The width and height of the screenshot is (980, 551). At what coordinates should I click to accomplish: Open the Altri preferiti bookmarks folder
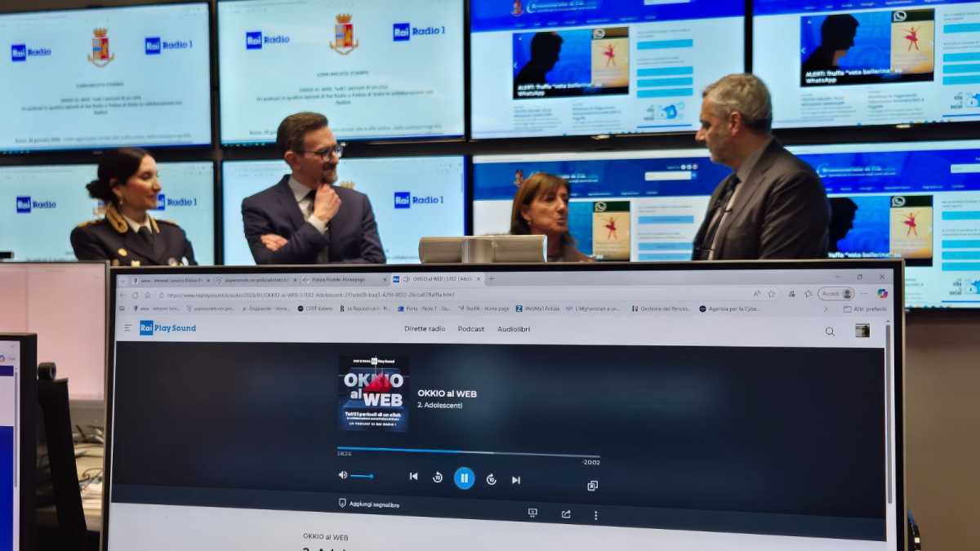[x=864, y=309]
